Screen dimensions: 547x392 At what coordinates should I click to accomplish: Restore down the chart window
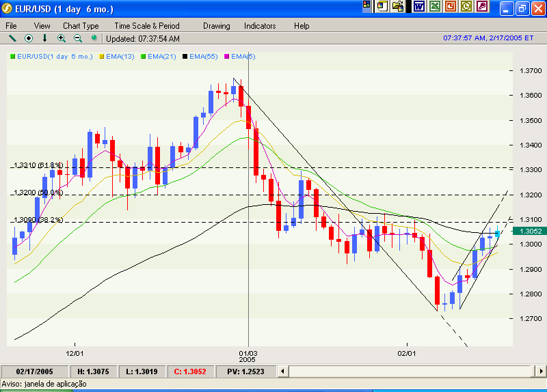[x=522, y=9]
